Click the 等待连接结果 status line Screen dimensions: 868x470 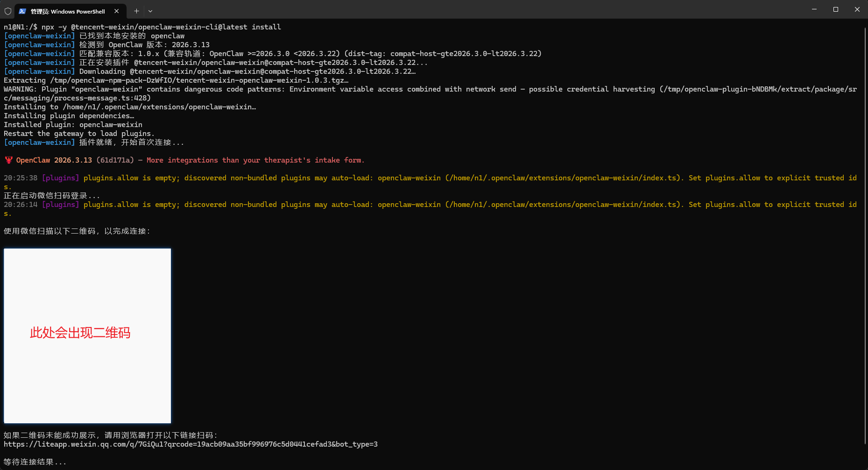35,462
